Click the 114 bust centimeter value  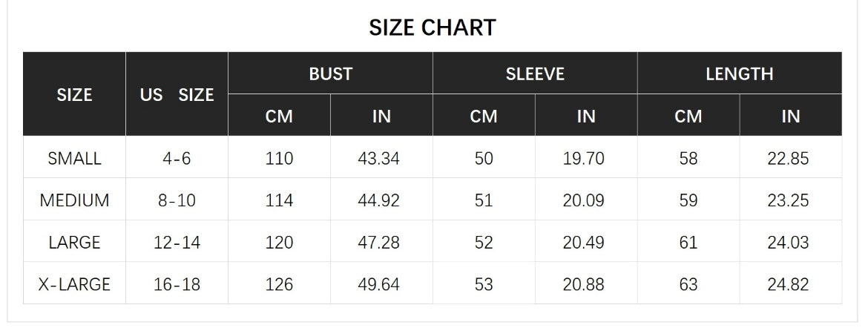[279, 200]
